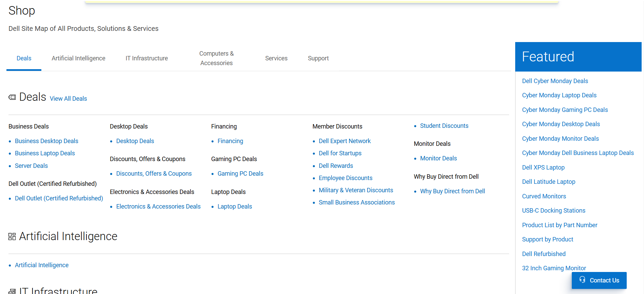The width and height of the screenshot is (644, 294).
Task: Click the Monitor Deals heading text
Action: coord(432,144)
